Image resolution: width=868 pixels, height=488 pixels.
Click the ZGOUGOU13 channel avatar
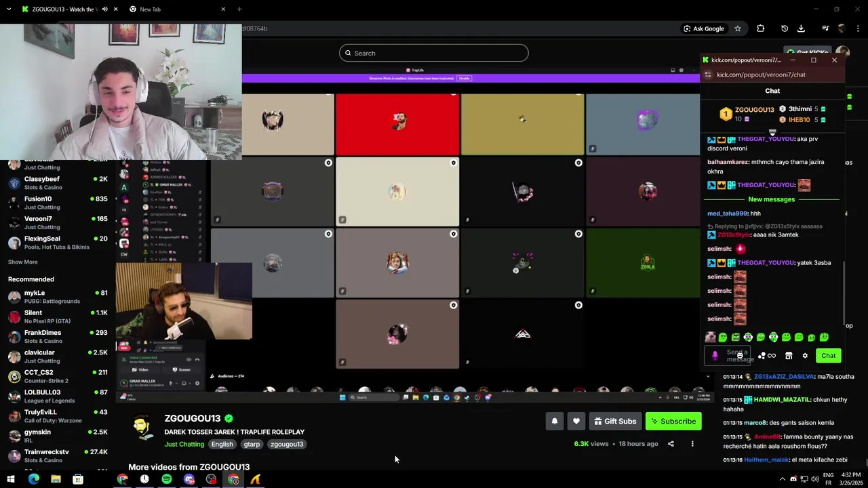click(141, 428)
